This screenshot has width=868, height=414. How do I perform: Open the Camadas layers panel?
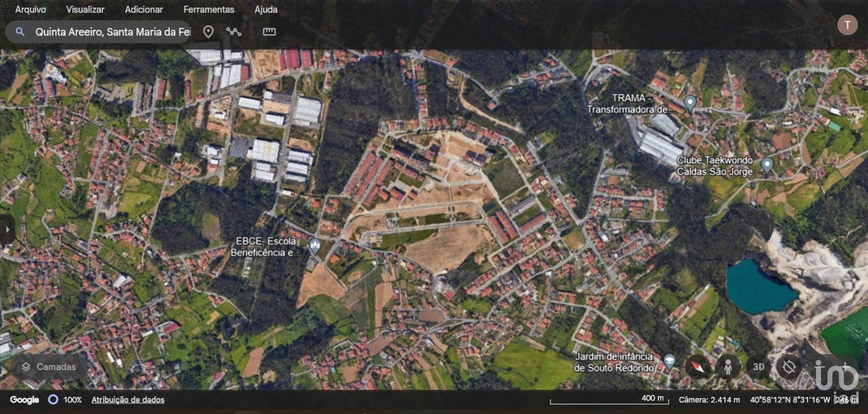[49, 366]
